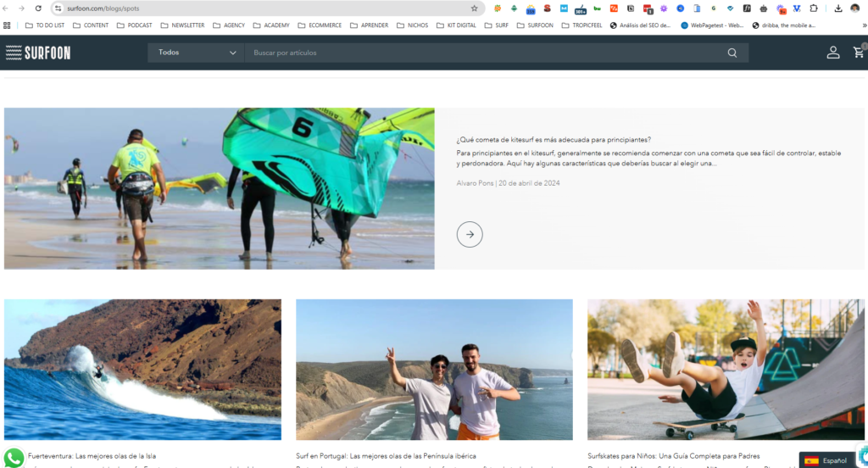The image size is (868, 468).
Task: Click in the Buscar por artículos field
Action: (x=483, y=53)
